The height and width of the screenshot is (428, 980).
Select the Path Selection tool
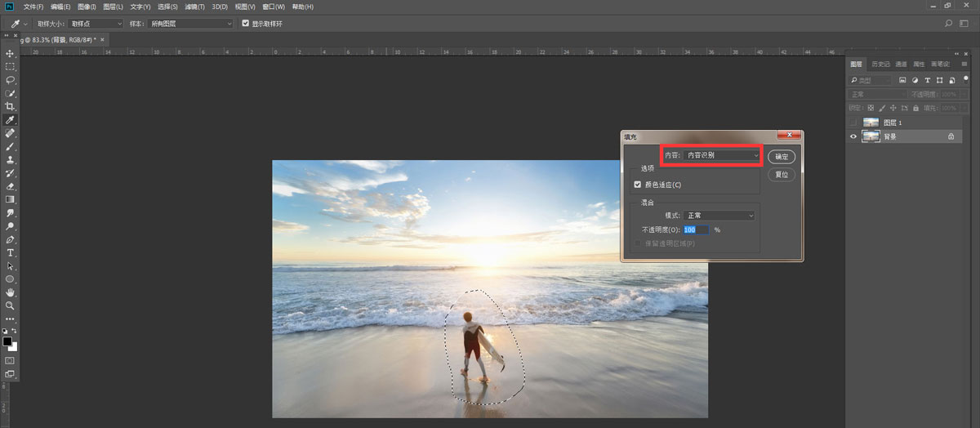coord(10,266)
